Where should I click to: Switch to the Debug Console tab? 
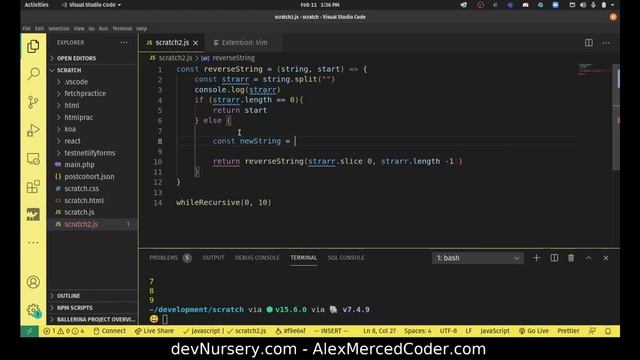pyautogui.click(x=257, y=258)
